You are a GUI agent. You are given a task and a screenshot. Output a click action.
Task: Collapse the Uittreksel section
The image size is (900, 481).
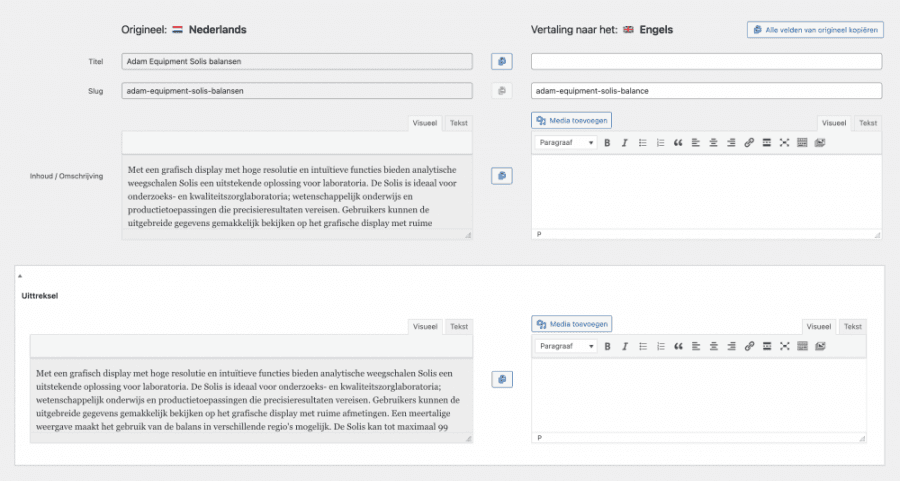(20, 276)
